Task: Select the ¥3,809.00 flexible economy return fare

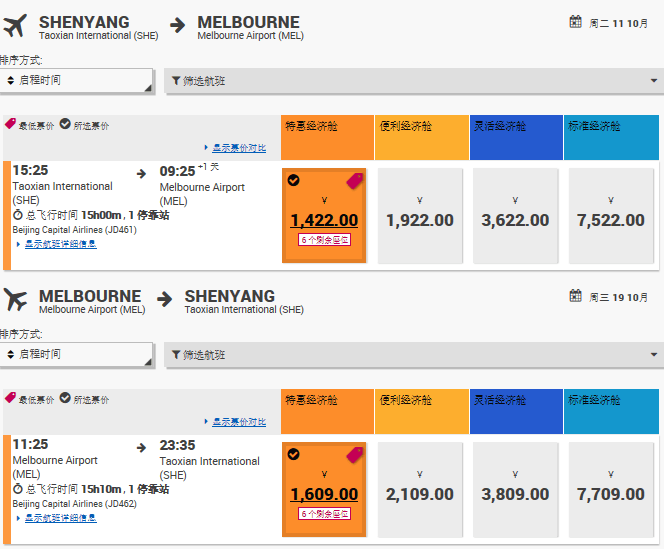Action: click(515, 490)
